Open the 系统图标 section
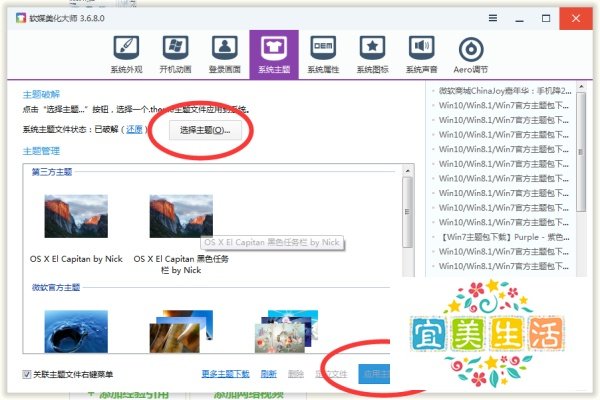The height and width of the screenshot is (400, 600). tap(372, 54)
